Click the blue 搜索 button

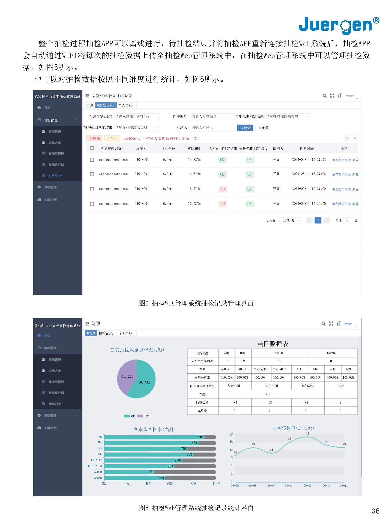pos(245,128)
